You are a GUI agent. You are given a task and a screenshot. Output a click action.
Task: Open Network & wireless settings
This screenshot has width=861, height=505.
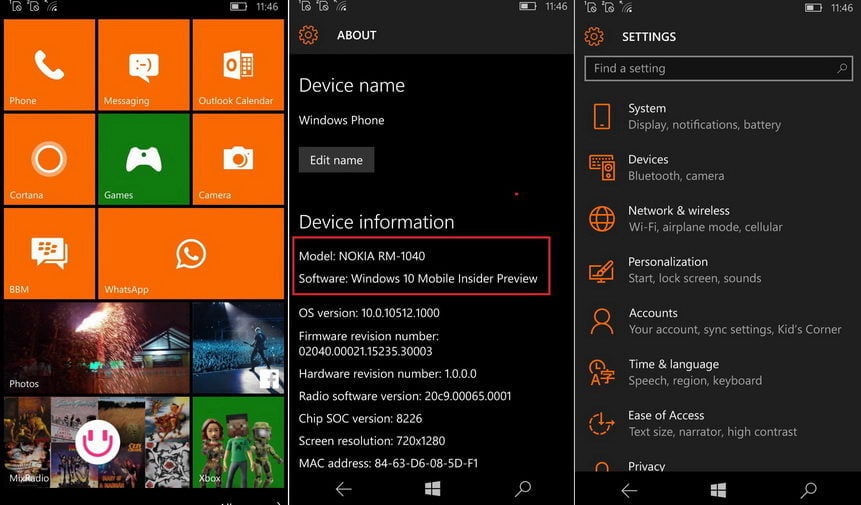click(704, 219)
